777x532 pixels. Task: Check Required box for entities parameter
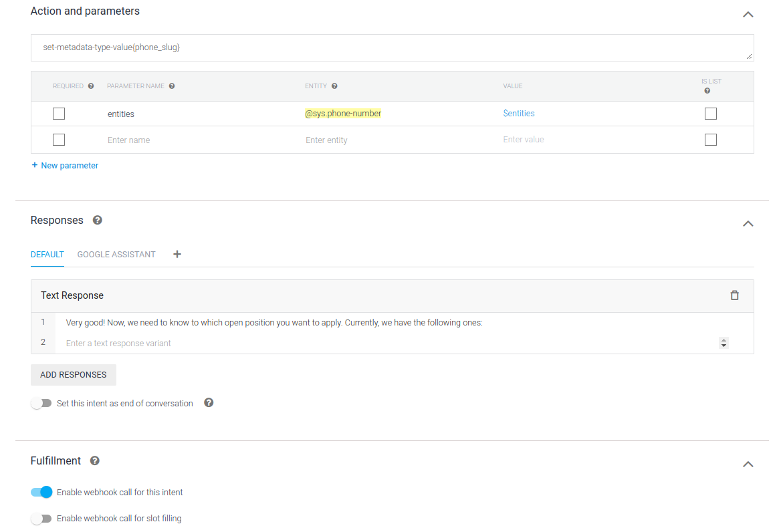click(x=59, y=114)
